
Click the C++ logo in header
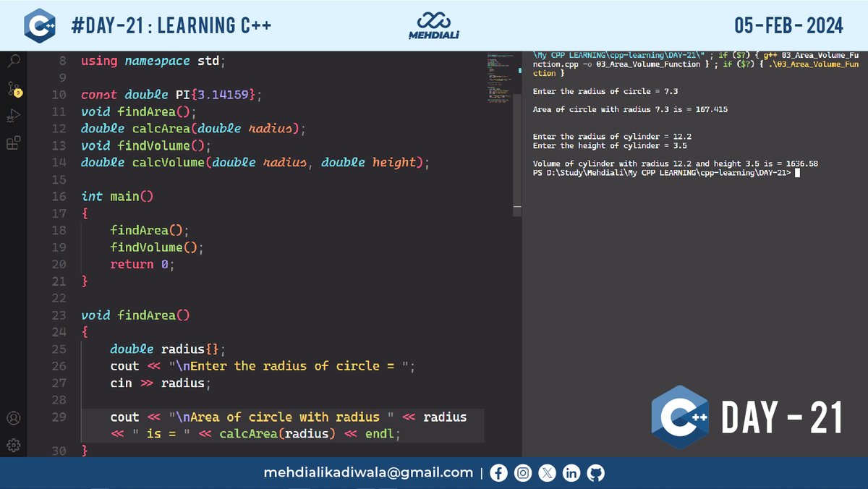tap(39, 26)
